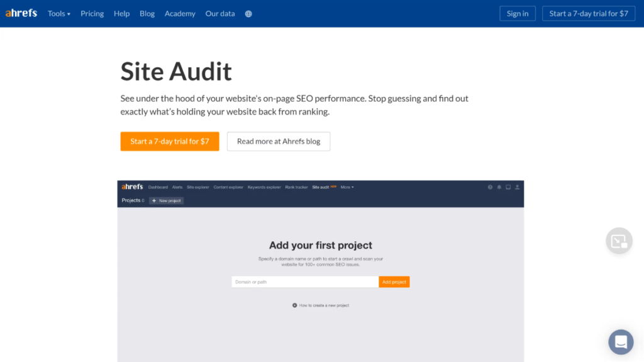
Task: Select Site explorer in embedded app
Action: 198,187
